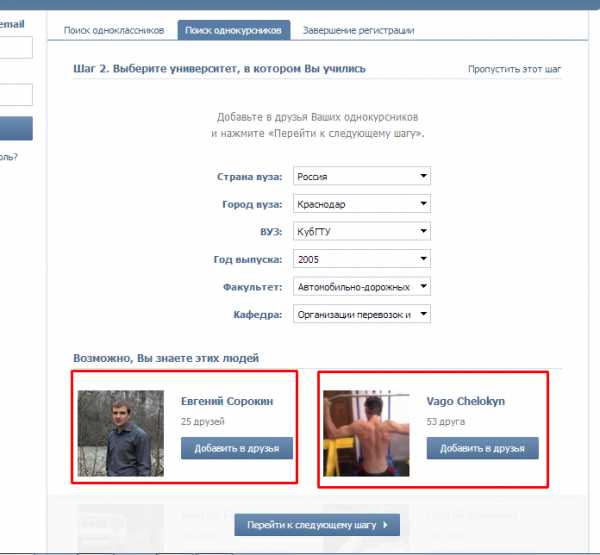Open the Город вуза dropdown
600x555 pixels.
click(362, 204)
